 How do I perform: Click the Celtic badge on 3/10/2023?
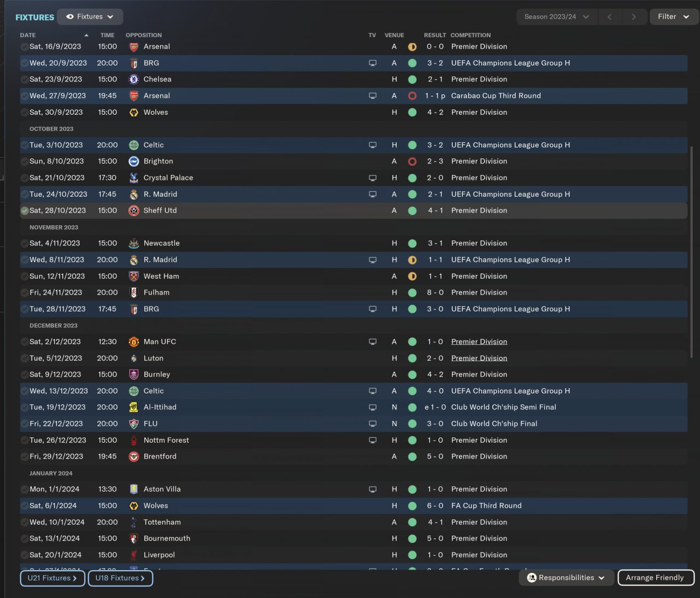click(133, 145)
